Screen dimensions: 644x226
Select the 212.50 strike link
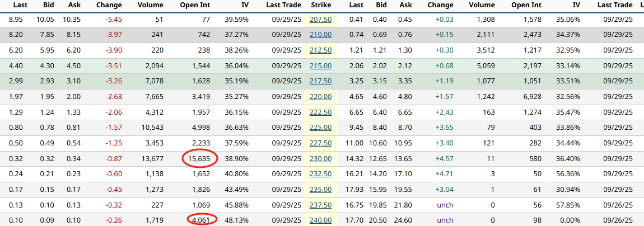320,50
